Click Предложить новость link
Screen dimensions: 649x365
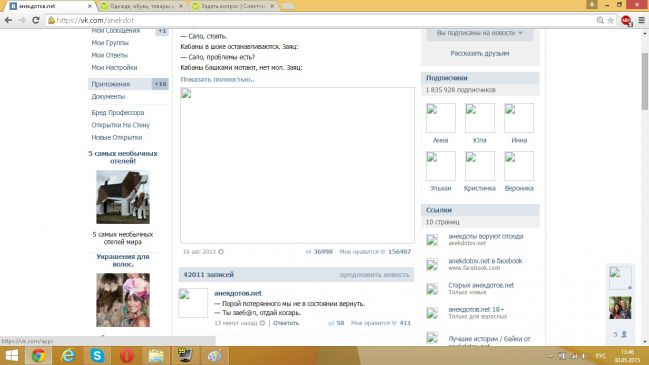coord(374,275)
